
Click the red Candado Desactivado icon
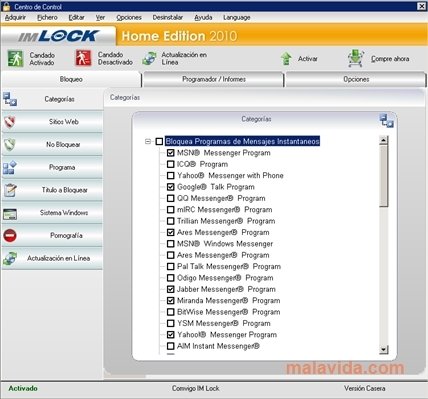(83, 58)
